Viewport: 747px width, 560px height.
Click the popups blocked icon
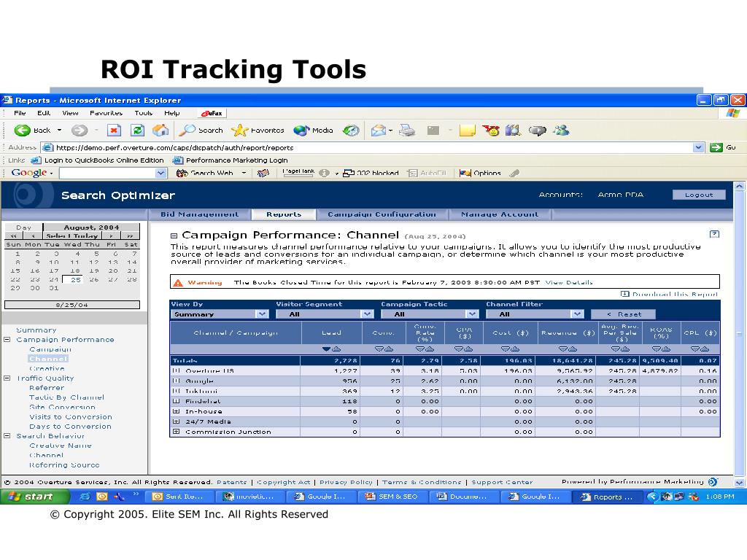click(349, 173)
